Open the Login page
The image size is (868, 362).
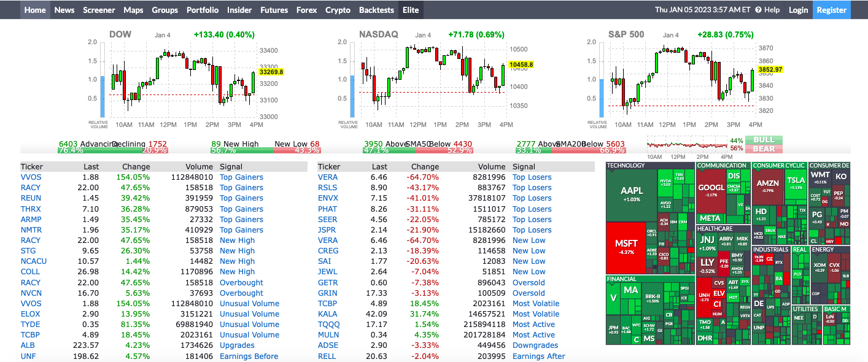798,10
